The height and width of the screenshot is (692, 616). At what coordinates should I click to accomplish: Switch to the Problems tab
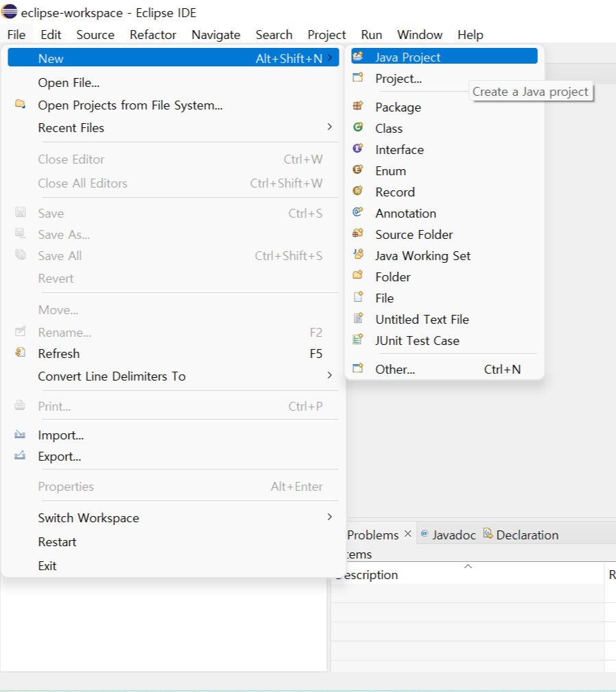tap(373, 535)
